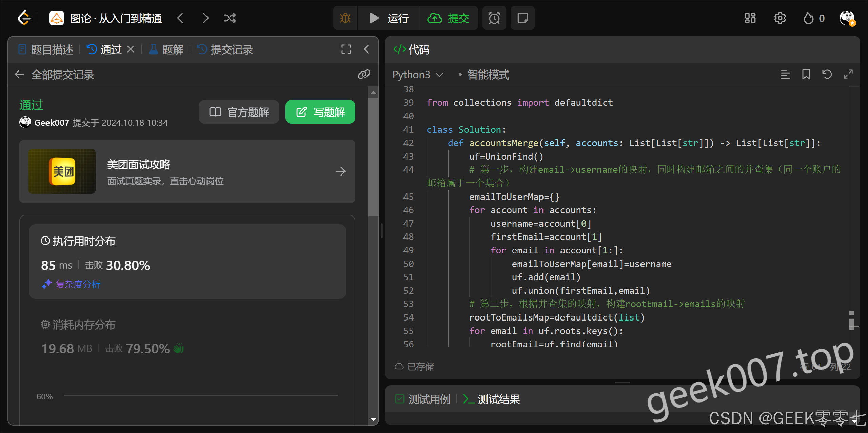Click the green 写题解 button
This screenshot has width=868, height=433.
coord(320,112)
